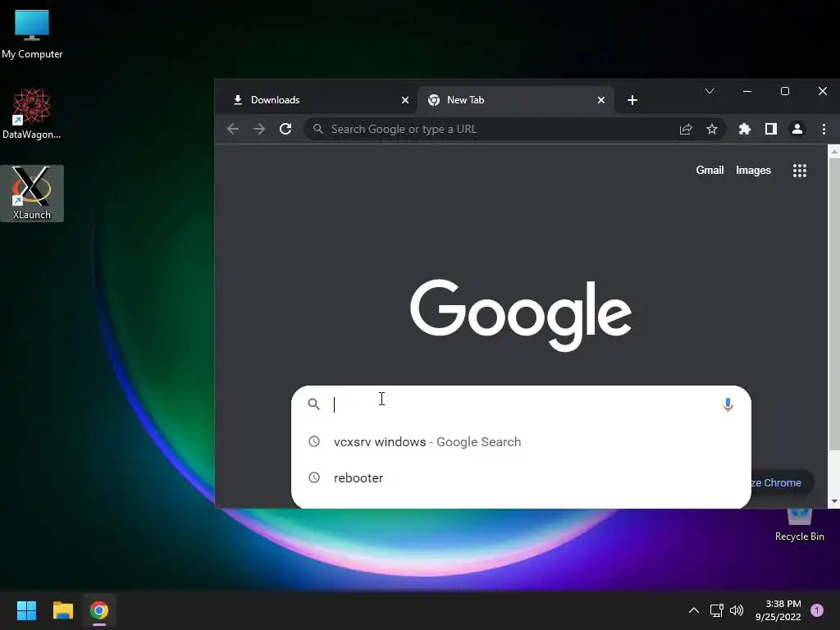This screenshot has width=840, height=630.
Task: Go forward to the next page
Action: (x=259, y=129)
